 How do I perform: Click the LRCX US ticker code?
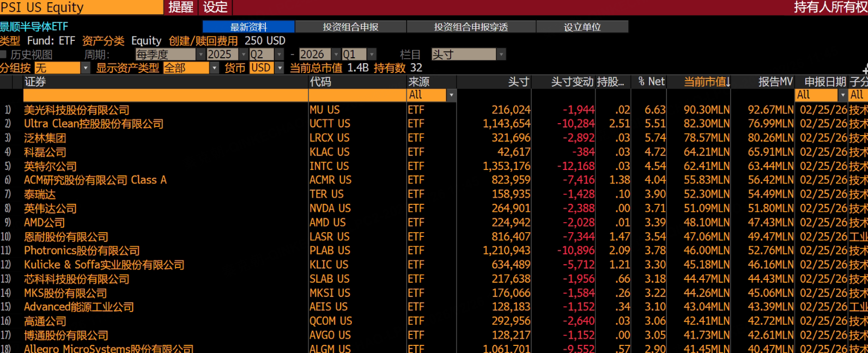coord(330,138)
